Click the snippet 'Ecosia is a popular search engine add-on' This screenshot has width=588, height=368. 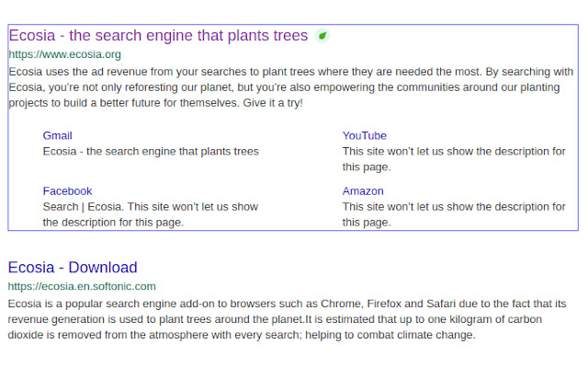(x=288, y=319)
